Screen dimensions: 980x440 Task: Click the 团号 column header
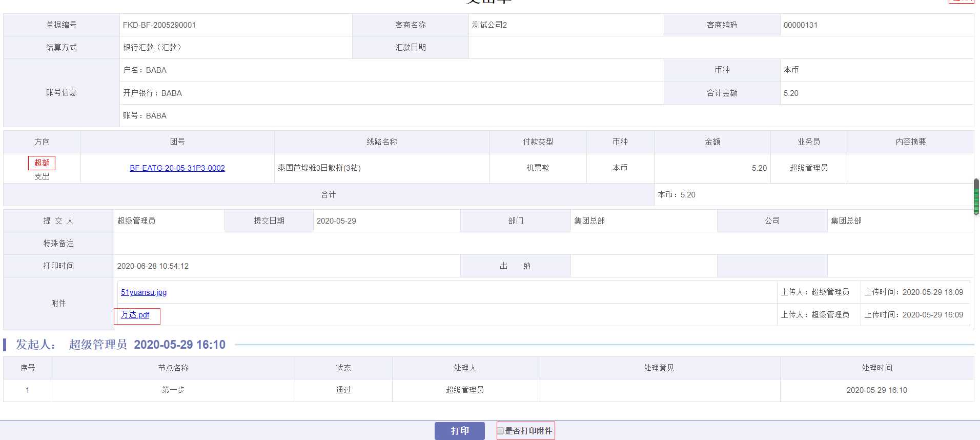tap(177, 142)
